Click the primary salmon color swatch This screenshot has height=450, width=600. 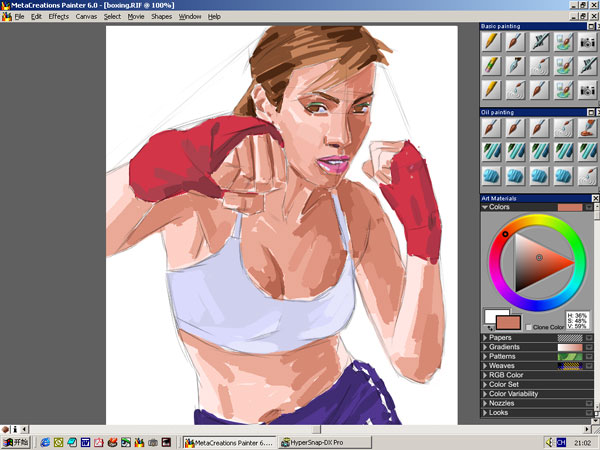tap(509, 321)
